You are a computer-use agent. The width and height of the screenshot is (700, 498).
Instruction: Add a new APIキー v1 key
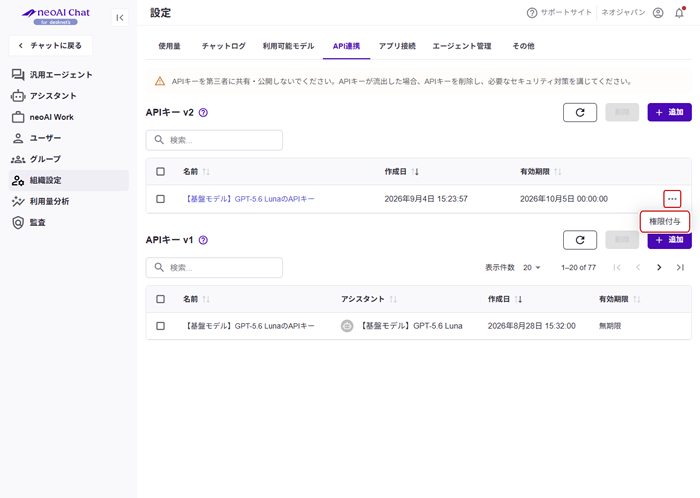pyautogui.click(x=669, y=240)
